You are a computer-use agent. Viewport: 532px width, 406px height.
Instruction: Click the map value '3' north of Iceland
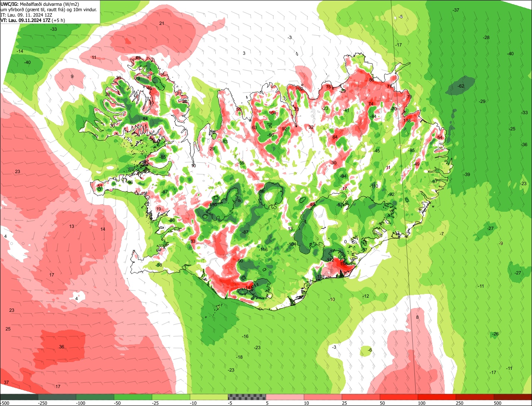(x=244, y=53)
